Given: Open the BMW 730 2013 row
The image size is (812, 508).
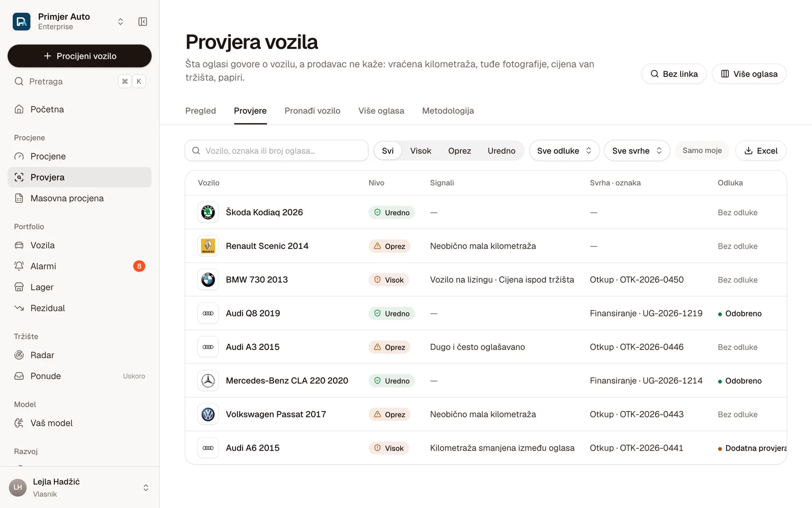Looking at the screenshot, I should [486, 279].
